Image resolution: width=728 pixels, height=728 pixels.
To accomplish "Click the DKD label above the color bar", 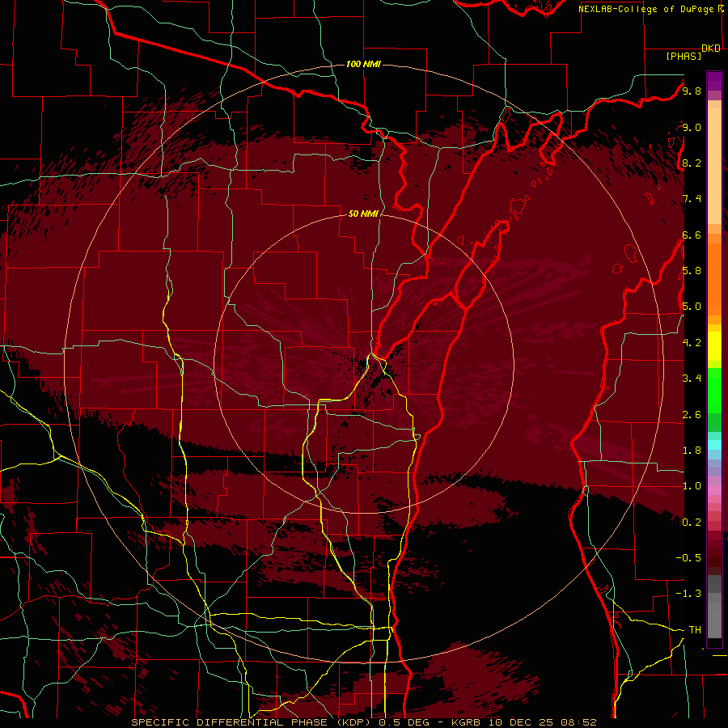I will point(711,49).
